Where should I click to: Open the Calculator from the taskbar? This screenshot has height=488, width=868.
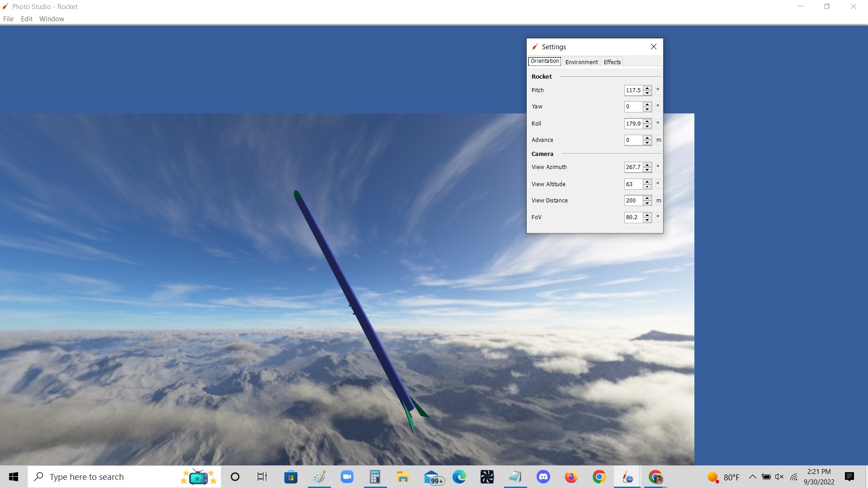pos(375,477)
